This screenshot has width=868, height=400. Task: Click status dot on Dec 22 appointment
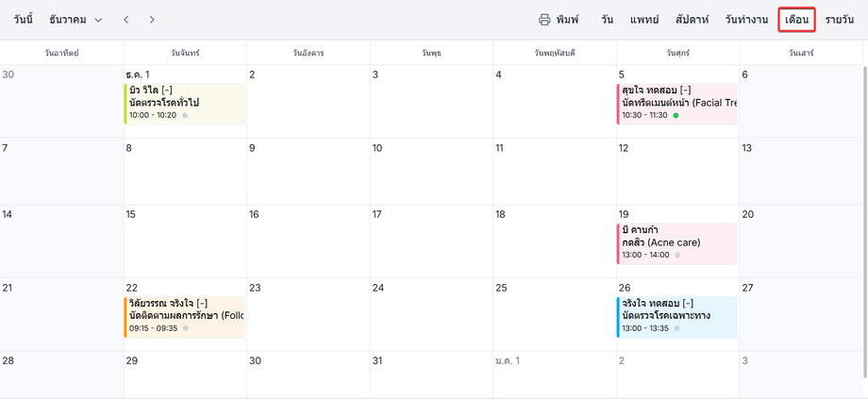tap(185, 328)
